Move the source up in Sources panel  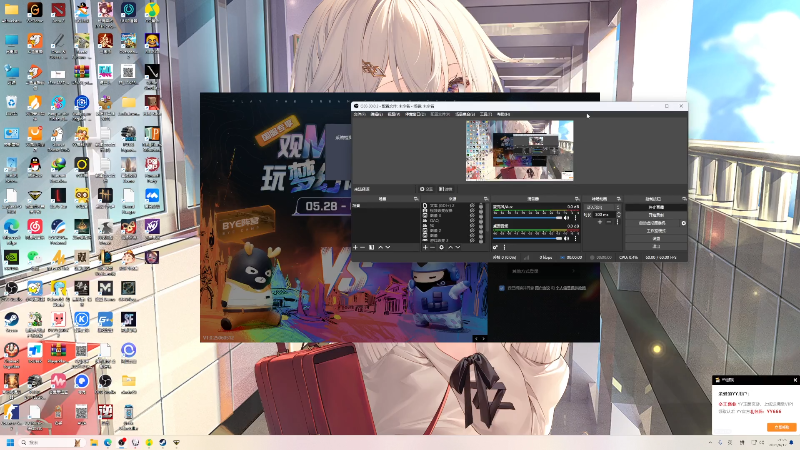click(450, 247)
